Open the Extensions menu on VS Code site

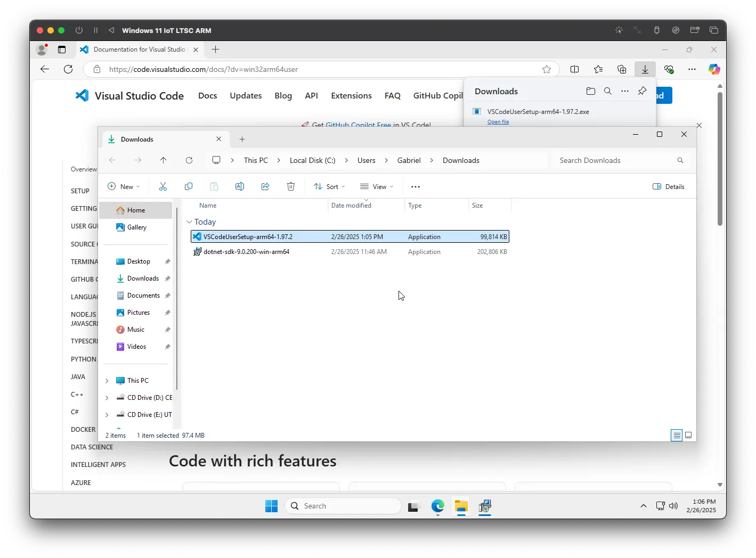click(x=351, y=96)
